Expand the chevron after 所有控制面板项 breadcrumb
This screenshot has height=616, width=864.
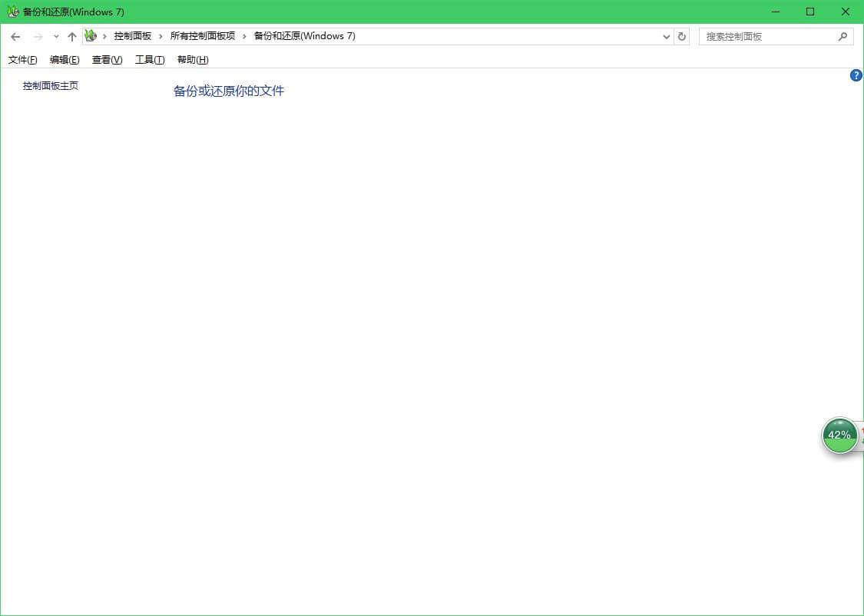244,36
